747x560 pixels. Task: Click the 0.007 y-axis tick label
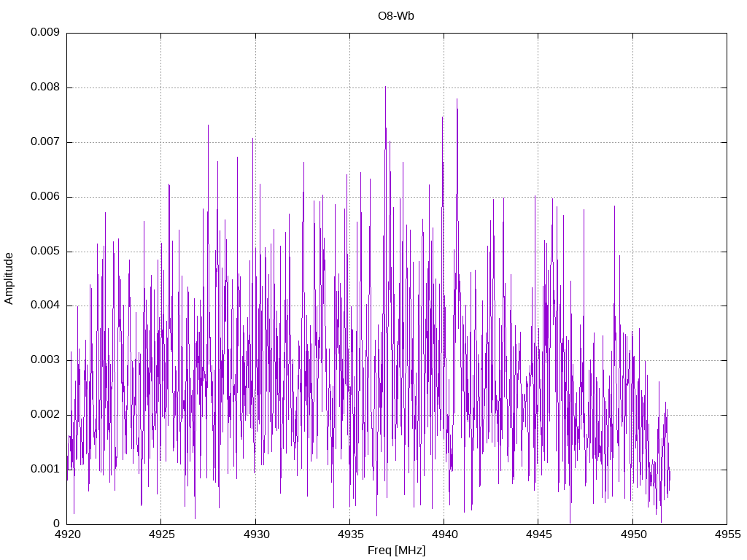pyautogui.click(x=45, y=142)
